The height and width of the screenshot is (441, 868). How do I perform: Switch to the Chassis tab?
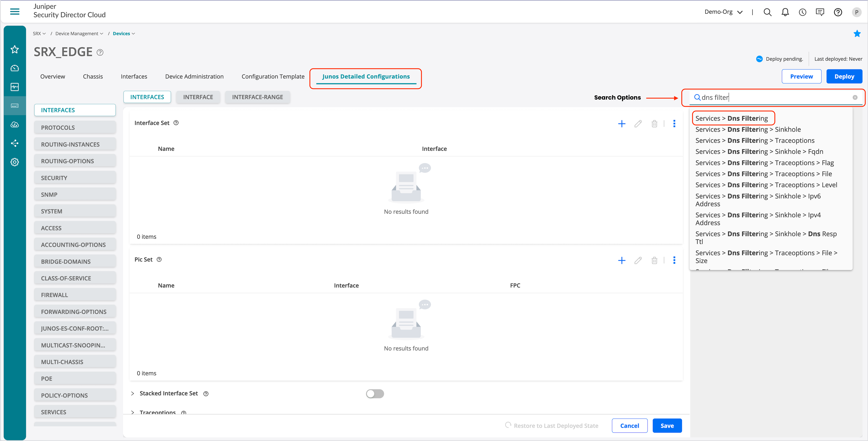point(93,77)
